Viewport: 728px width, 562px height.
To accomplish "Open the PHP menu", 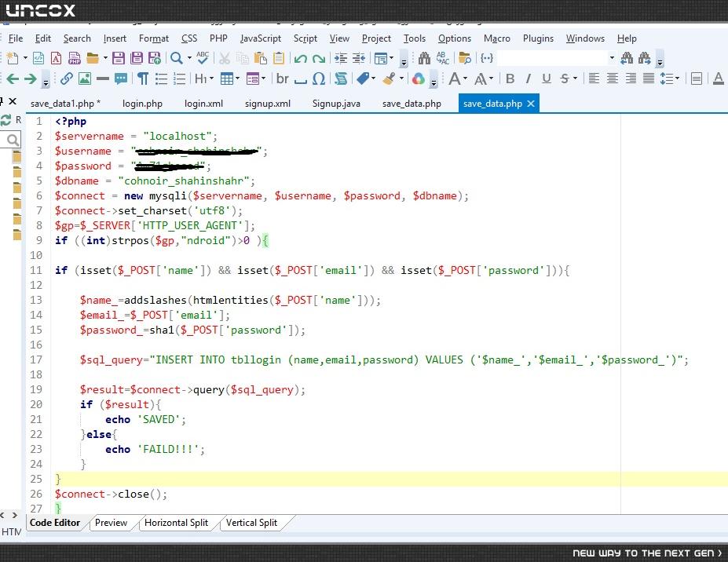I will [218, 38].
